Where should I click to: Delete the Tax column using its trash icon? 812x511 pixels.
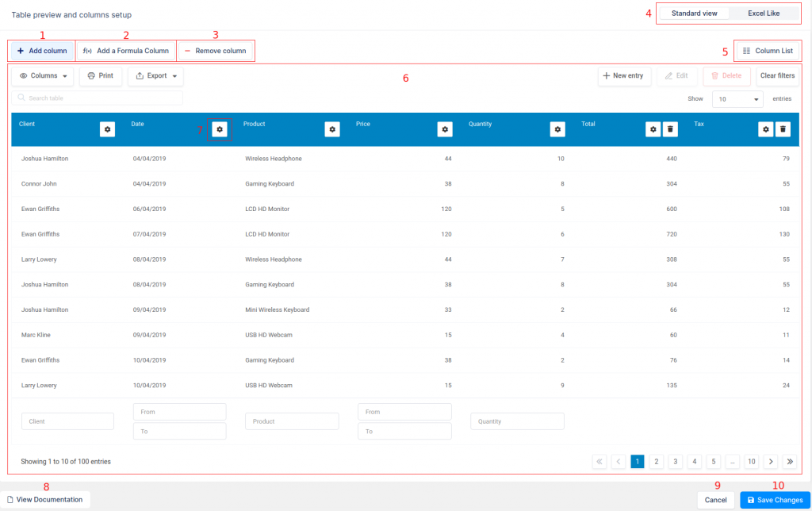783,129
